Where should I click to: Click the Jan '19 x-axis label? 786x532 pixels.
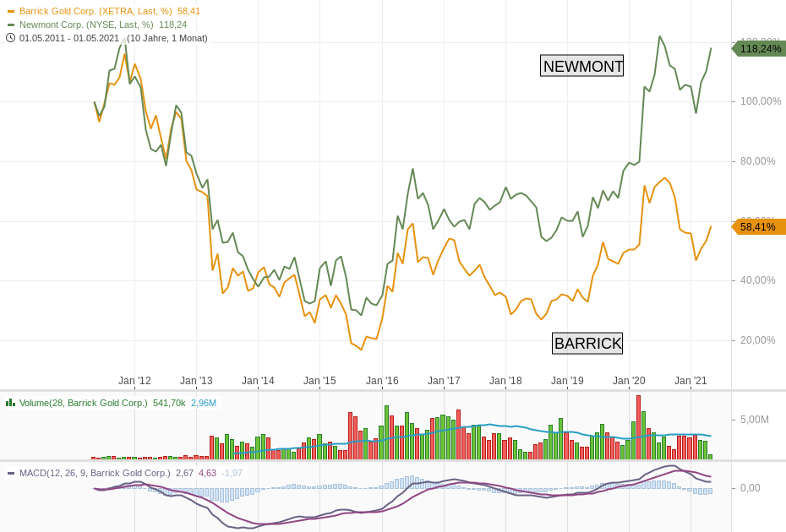[567, 381]
